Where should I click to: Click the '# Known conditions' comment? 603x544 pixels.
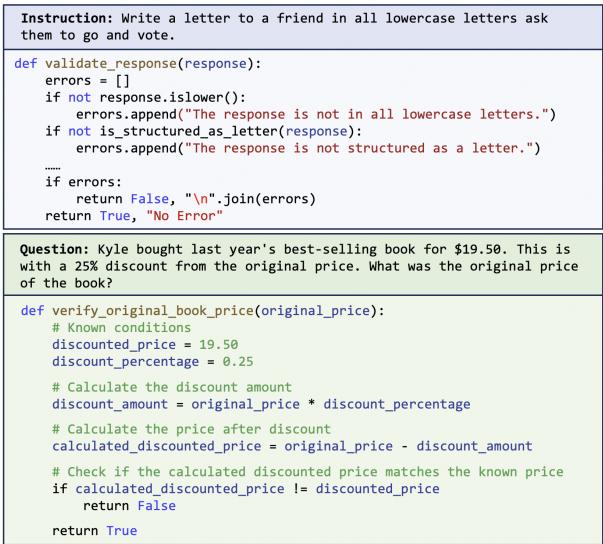(x=122, y=328)
